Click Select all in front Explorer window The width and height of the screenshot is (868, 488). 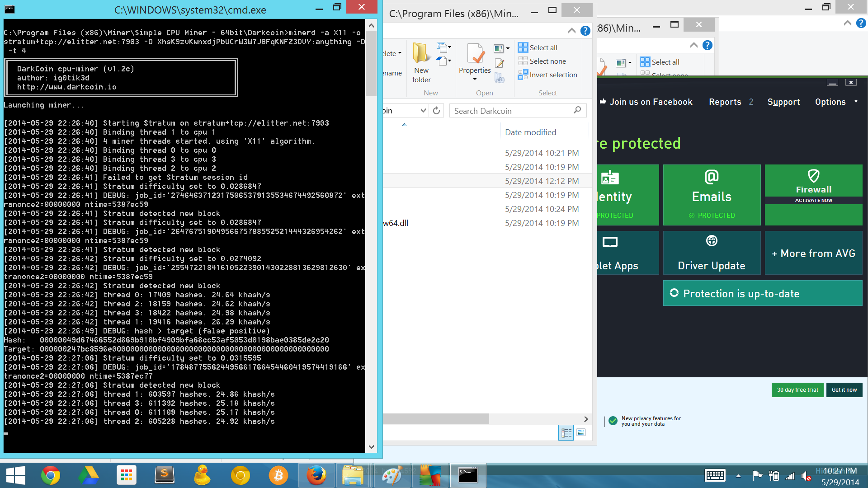point(538,47)
